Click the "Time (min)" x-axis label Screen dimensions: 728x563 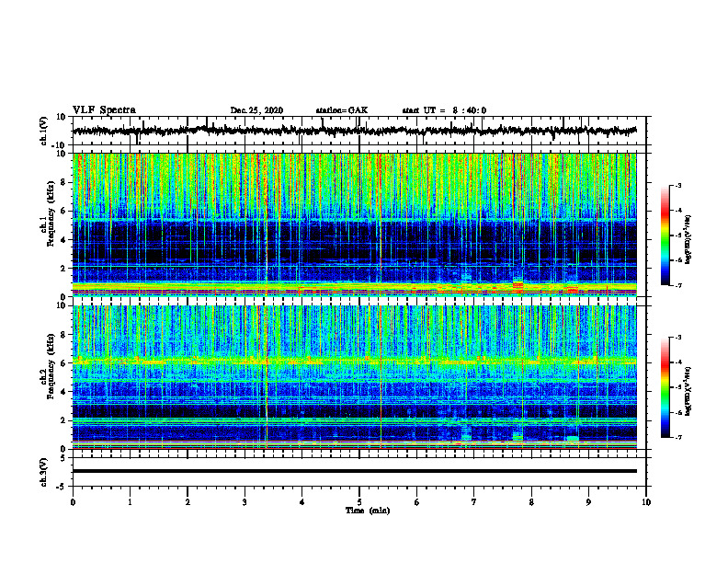coord(368,511)
